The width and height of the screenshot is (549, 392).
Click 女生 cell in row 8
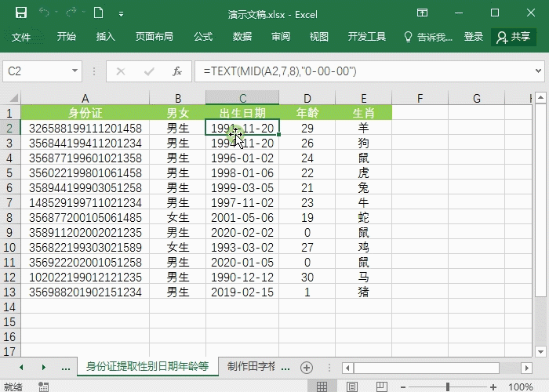click(x=177, y=217)
